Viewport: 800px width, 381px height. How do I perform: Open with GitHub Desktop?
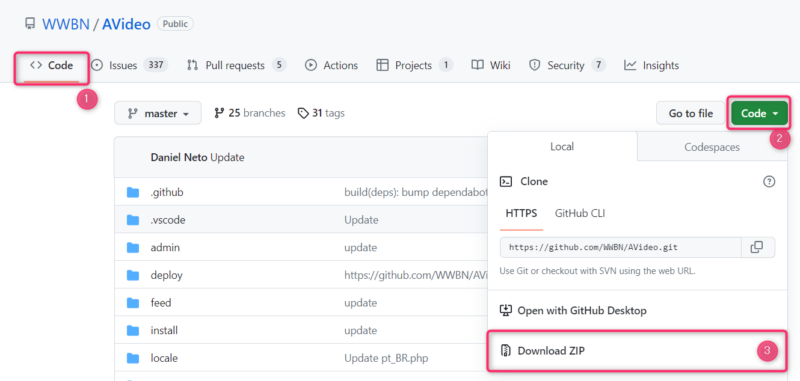[573, 310]
